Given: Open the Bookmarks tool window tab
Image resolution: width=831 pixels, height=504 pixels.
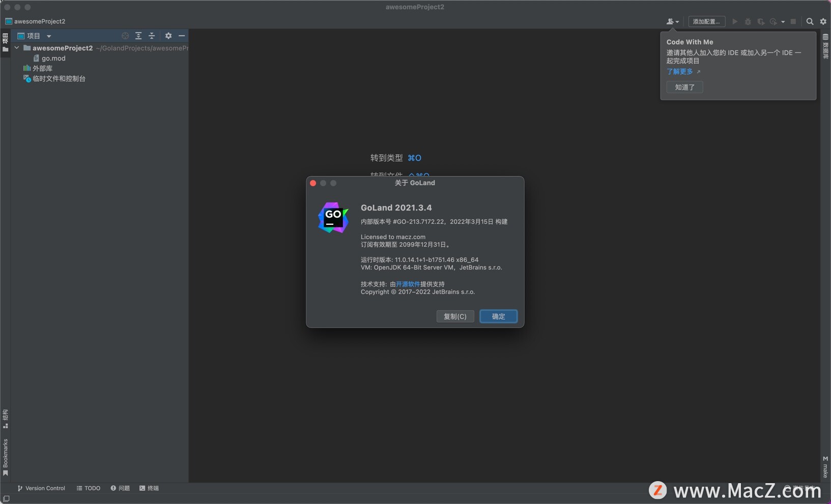Looking at the screenshot, I should (5, 457).
